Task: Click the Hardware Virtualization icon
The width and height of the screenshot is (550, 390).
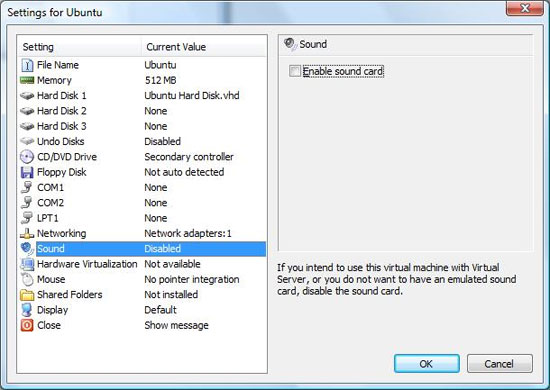Action: point(27,264)
